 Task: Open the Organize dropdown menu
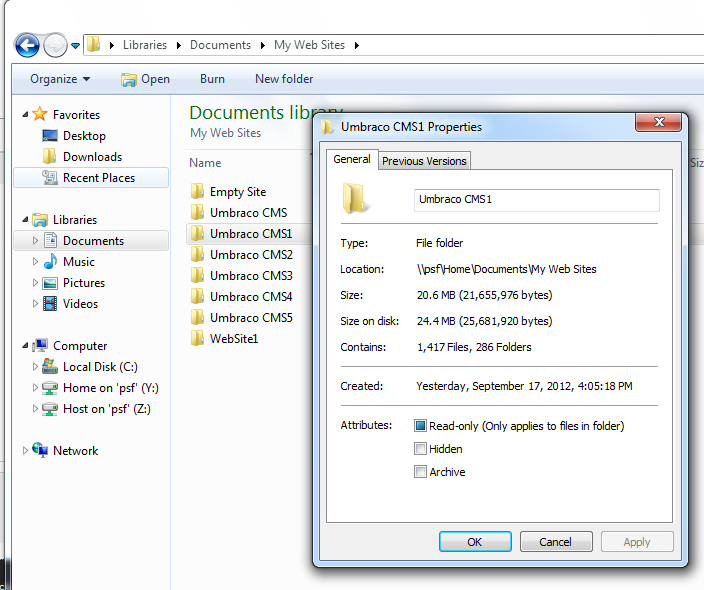60,79
